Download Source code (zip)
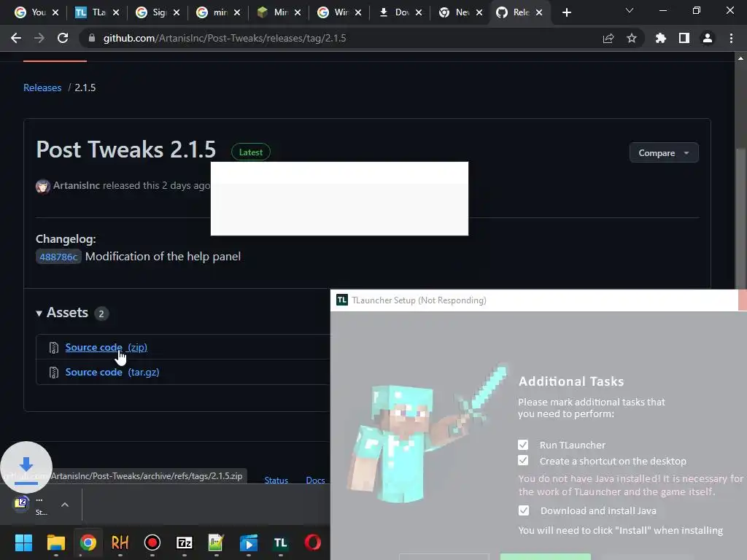This screenshot has height=560, width=747. 106,347
